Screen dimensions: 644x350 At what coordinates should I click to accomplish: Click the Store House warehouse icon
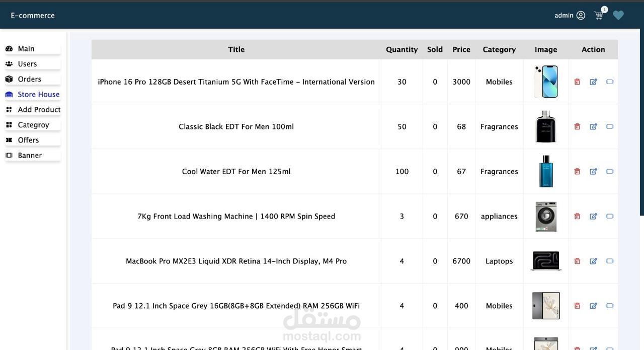(x=9, y=94)
